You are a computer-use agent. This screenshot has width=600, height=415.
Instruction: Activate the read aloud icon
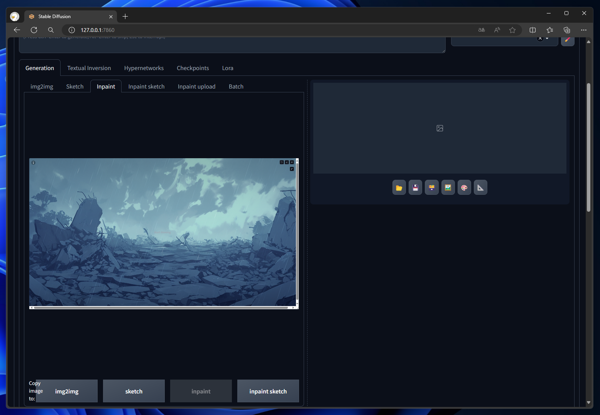tap(497, 30)
